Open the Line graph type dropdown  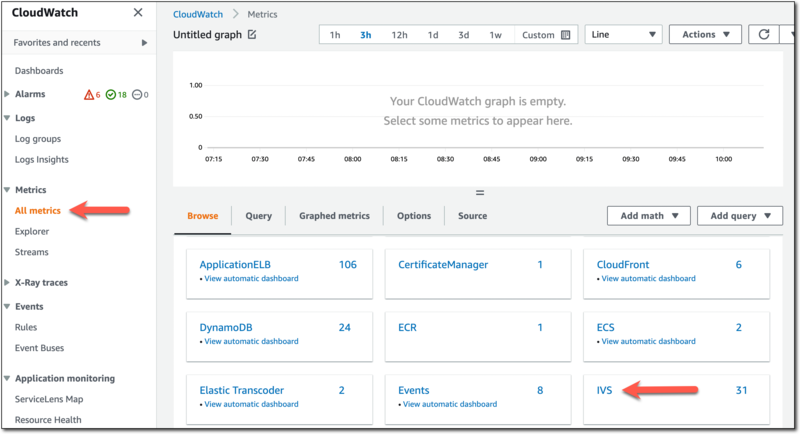tap(623, 34)
